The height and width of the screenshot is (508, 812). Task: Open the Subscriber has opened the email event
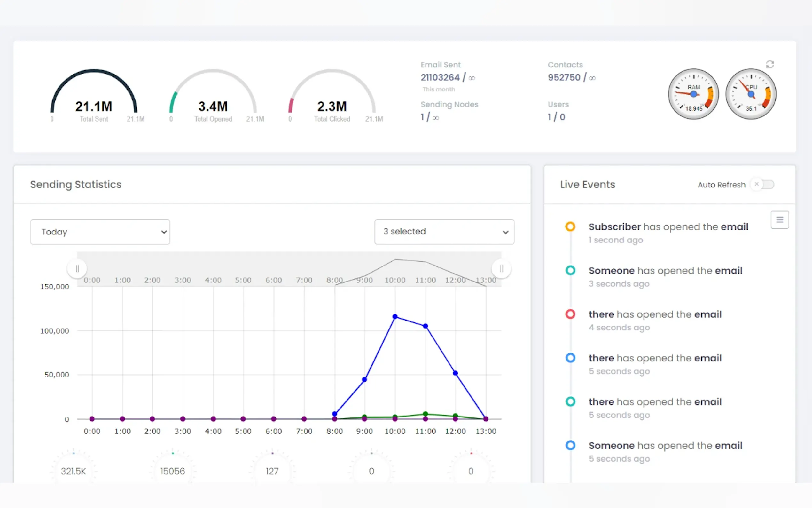(x=668, y=227)
